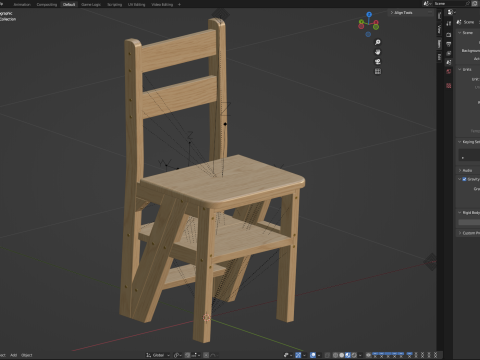Open the Global transform orientation dropdown

158,355
